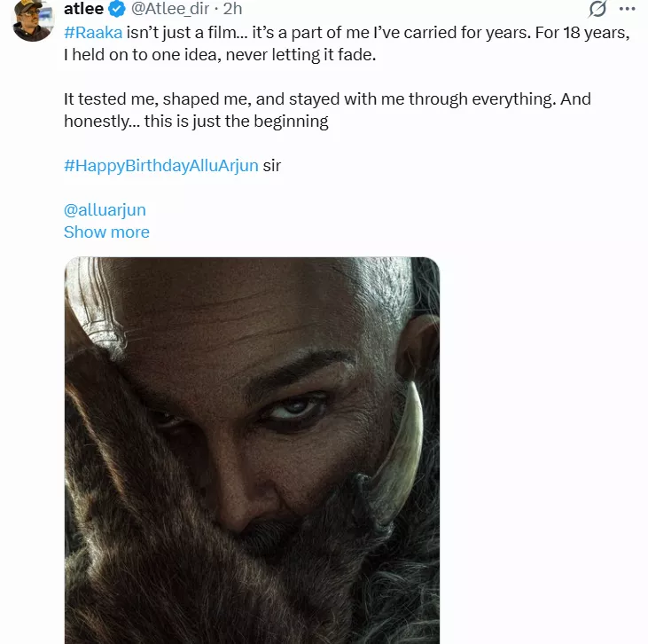The height and width of the screenshot is (644, 648).
Task: Click the text "For 18 years,"
Action: (x=584, y=33)
